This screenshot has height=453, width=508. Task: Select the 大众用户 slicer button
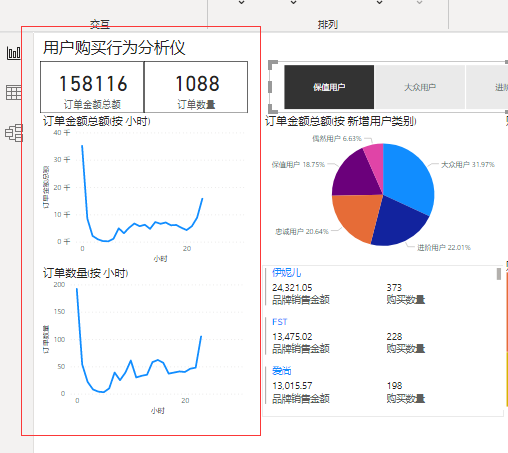(420, 87)
